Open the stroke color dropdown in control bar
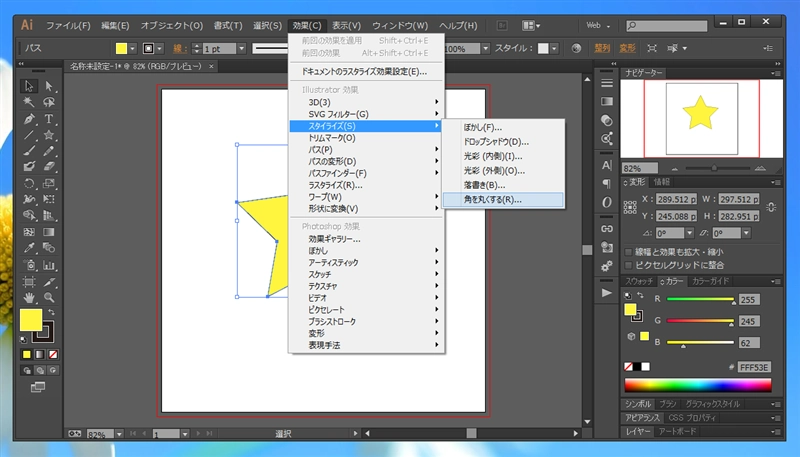The image size is (800, 457). pos(160,48)
